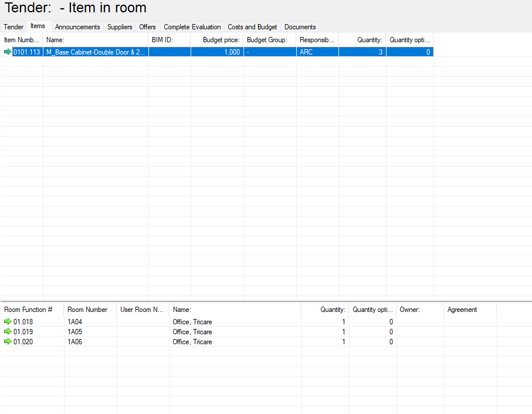The image size is (532, 414).
Task: Switch to the Tender tab
Action: [13, 27]
